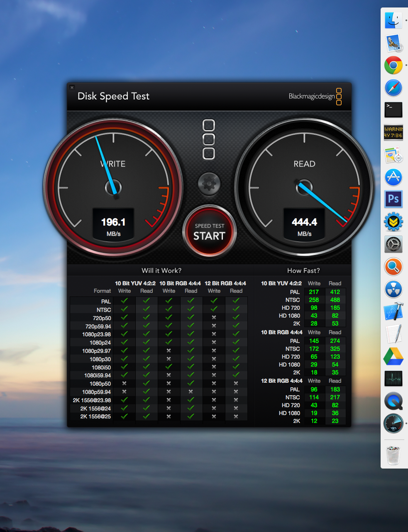Click the 10 Bit YUV 2K write value 28
This screenshot has width=408, height=532.
coord(314,323)
